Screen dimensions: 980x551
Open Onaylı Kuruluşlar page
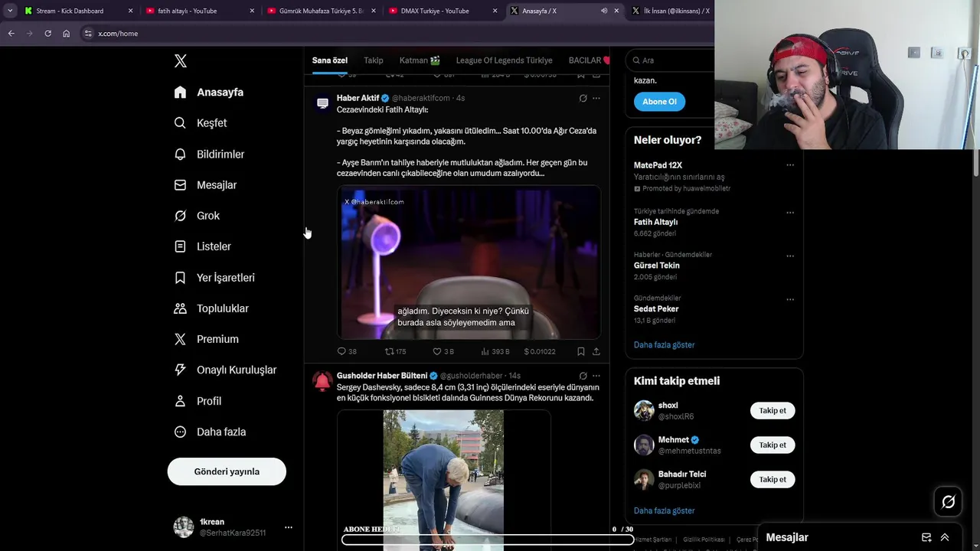225,370
